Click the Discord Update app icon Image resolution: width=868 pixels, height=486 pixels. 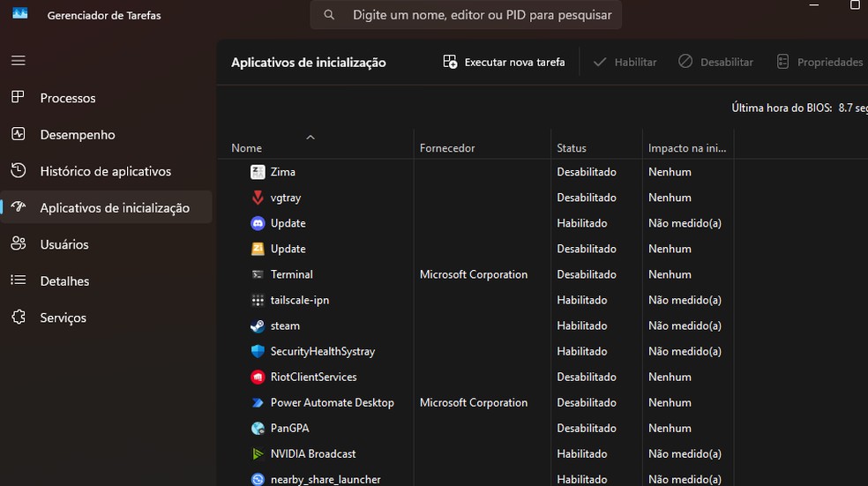258,223
